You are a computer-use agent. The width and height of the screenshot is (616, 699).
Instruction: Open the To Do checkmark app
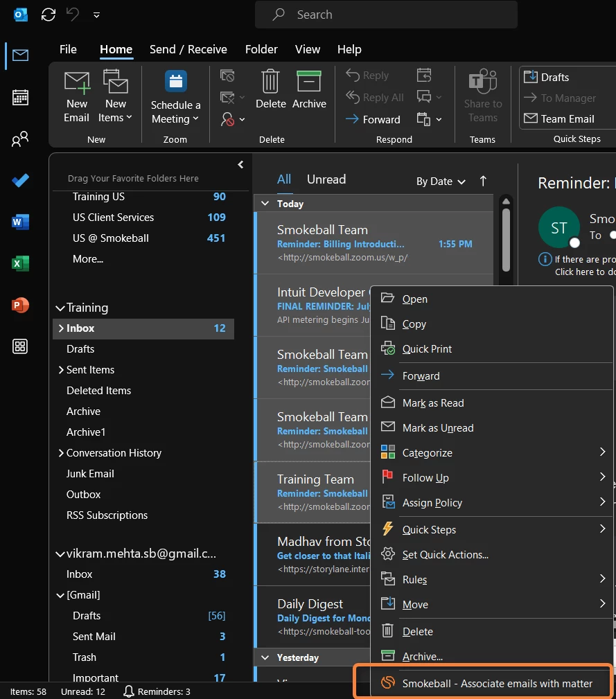[20, 181]
